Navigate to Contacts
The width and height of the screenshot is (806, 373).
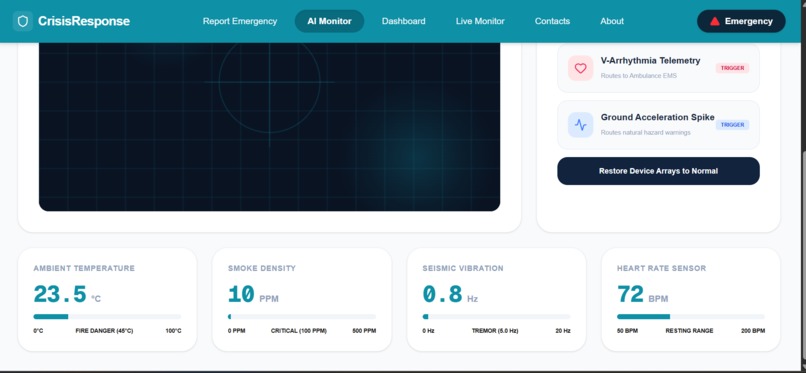point(552,21)
